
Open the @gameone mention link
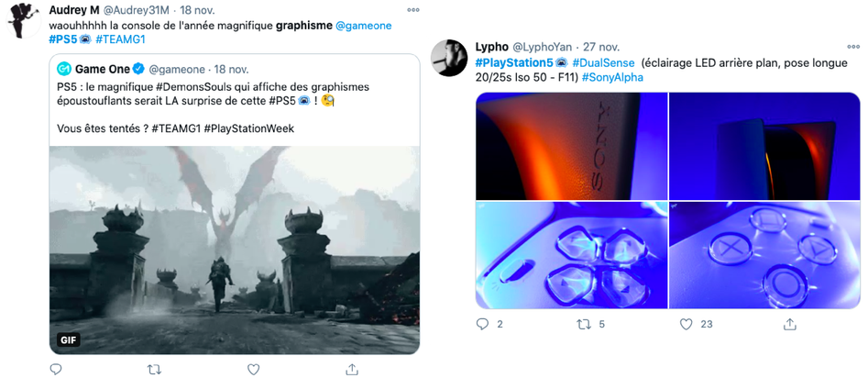[364, 26]
